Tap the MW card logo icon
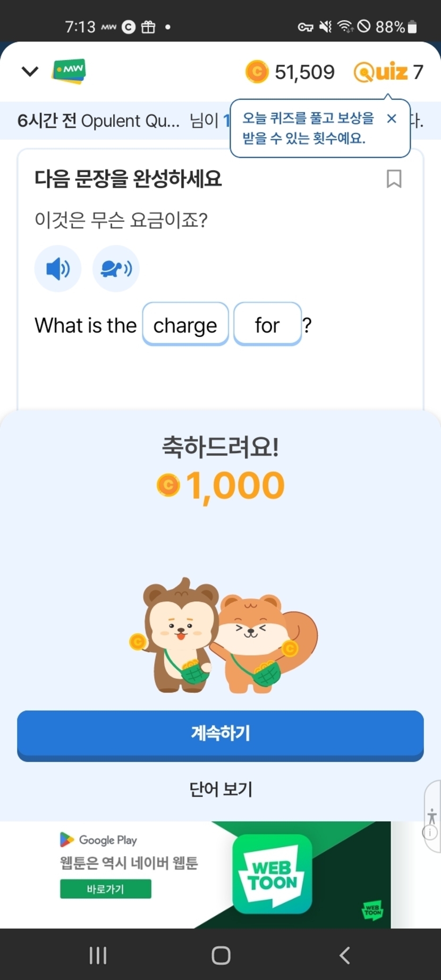 pos(69,71)
